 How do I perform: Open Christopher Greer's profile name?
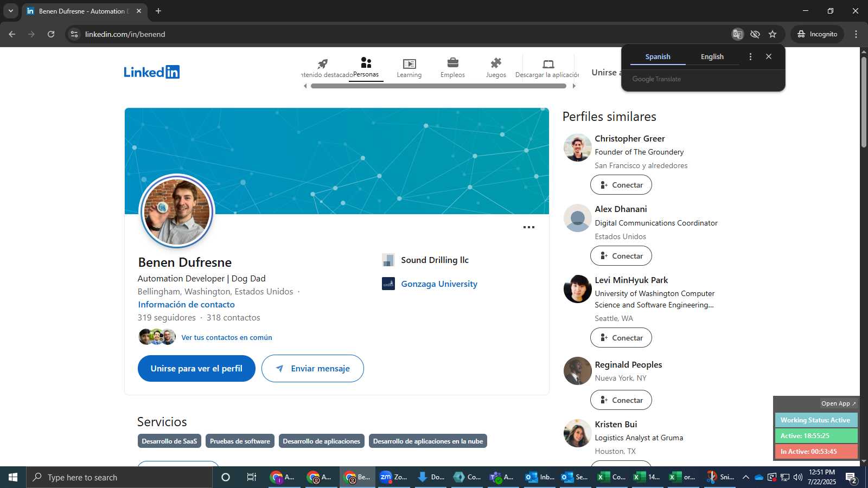coord(629,139)
